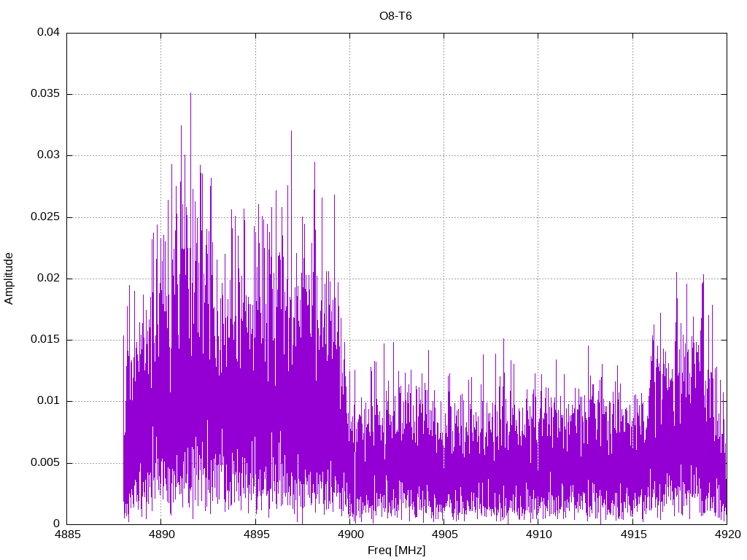This screenshot has height=560, width=747.
Task: Click the 0.01 y-axis tick label
Action: point(49,401)
